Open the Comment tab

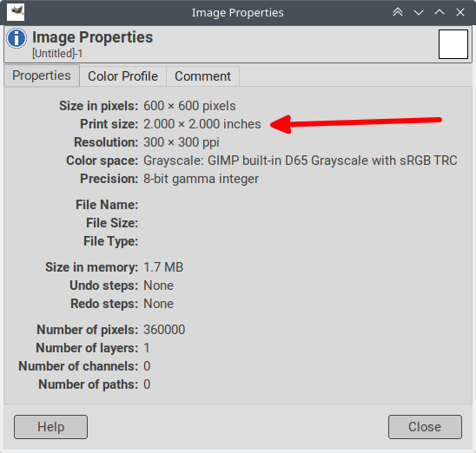(202, 76)
